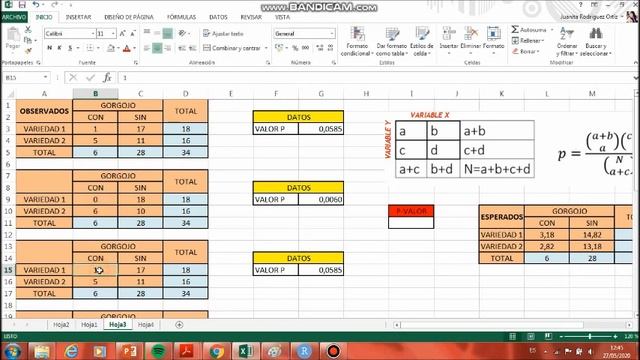Open Buscar y seleccionar binoculars menu
The image size is (640, 360).
[x=596, y=42]
